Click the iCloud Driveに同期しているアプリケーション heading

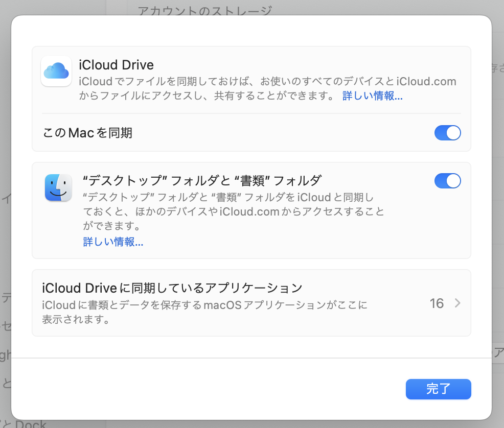172,288
